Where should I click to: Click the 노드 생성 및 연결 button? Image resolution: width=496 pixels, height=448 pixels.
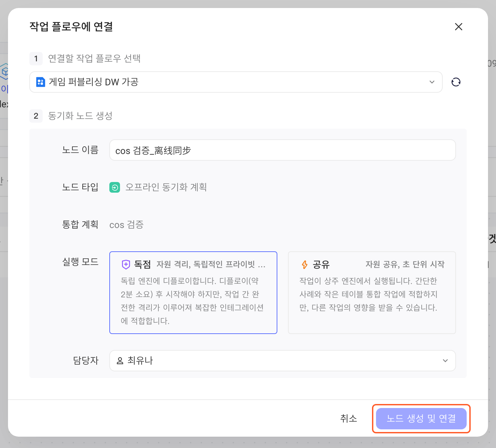[421, 419]
